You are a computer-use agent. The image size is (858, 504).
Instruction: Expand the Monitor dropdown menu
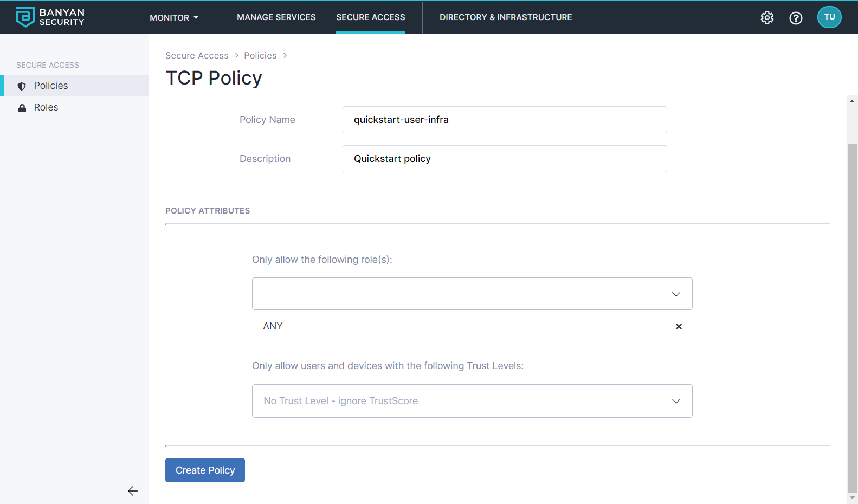pyautogui.click(x=174, y=17)
